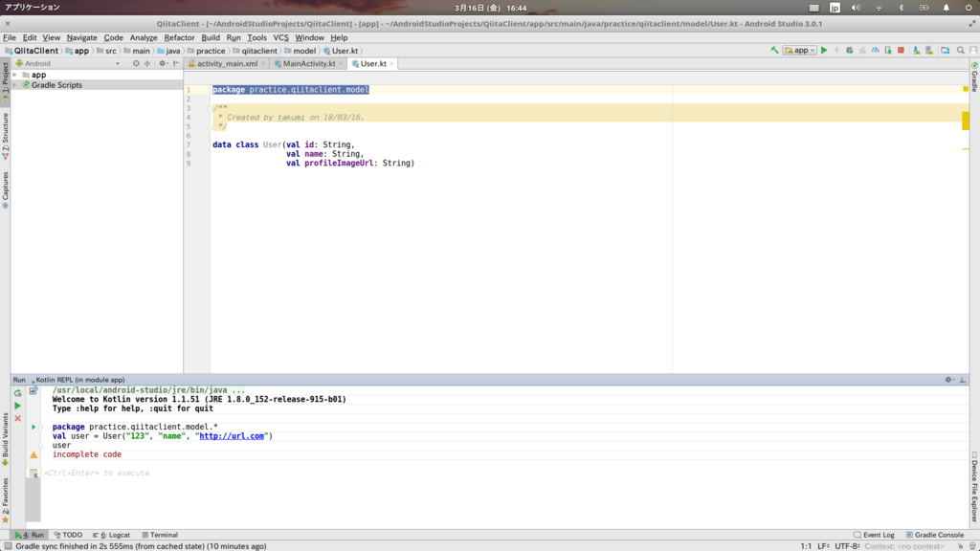Close the User.kt editor tab
980x551 pixels.
391,64
